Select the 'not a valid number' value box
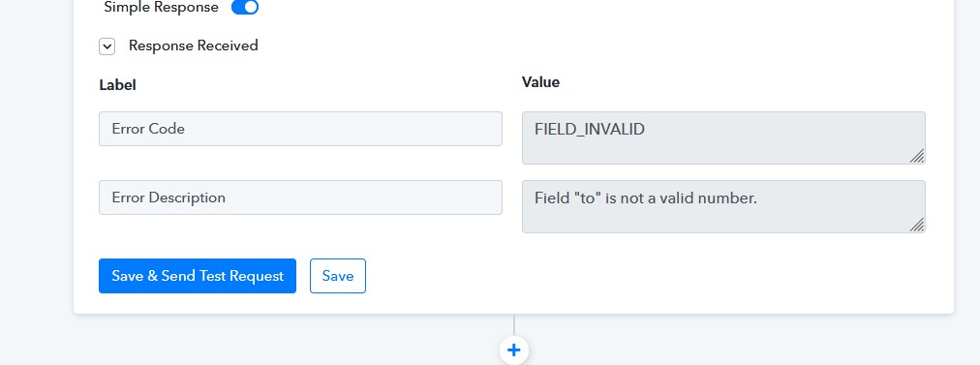This screenshot has width=980, height=365. pos(723,207)
